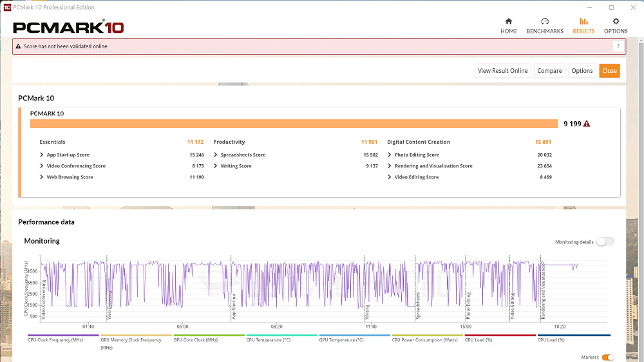This screenshot has height=362, width=644.
Task: Click the CPU Clock Frequency legend swatch
Action: (63, 336)
